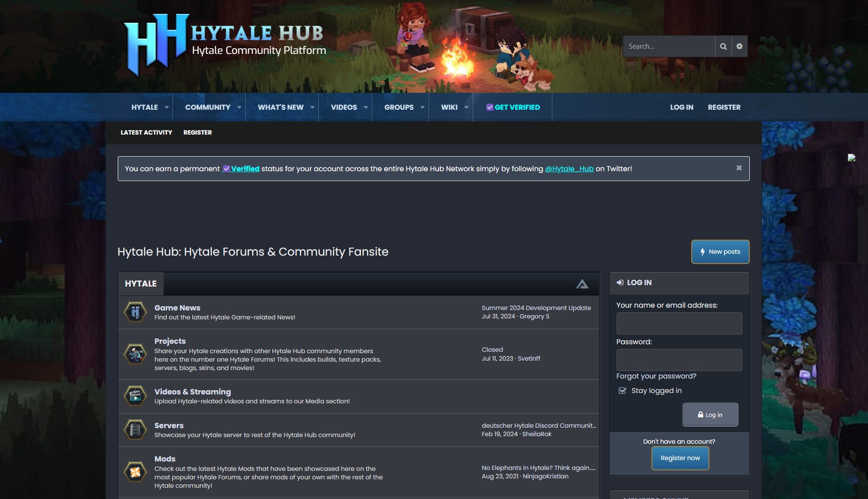868x499 pixels.
Task: Expand the WHAT'S NEW dropdown arrow
Action: tap(312, 107)
